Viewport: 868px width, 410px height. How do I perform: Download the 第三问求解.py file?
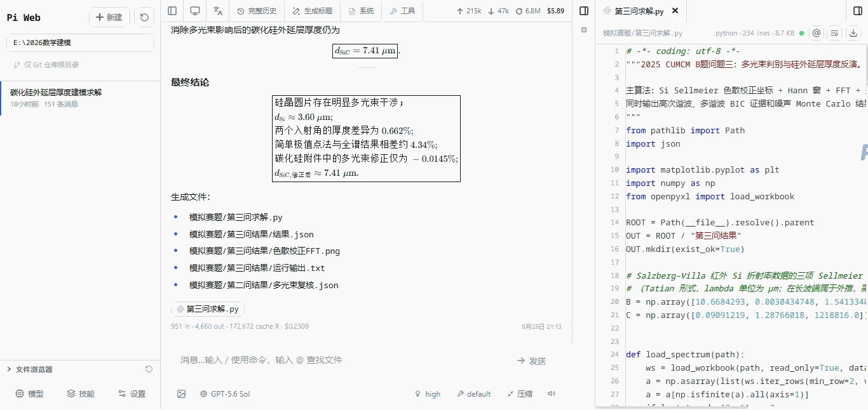[x=853, y=33]
